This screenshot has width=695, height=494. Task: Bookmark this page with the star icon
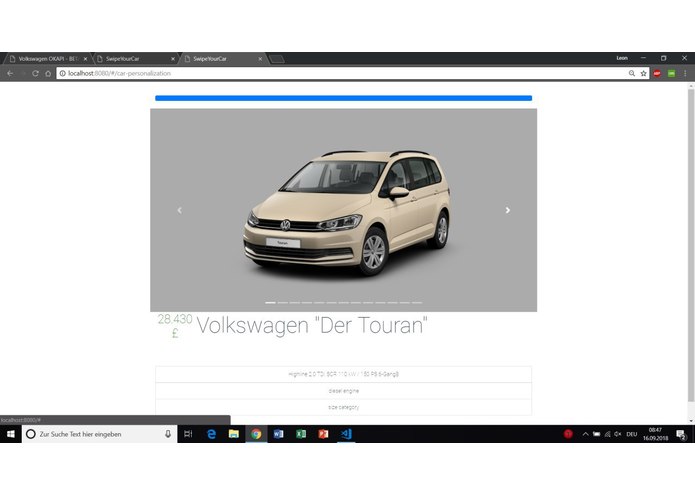click(644, 74)
